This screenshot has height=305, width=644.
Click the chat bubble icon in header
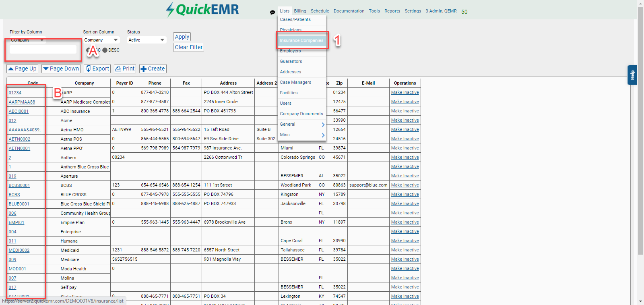(x=272, y=12)
